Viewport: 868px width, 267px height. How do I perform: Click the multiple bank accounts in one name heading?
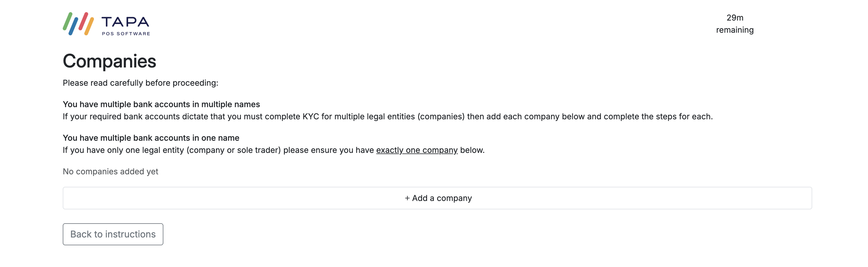151,138
